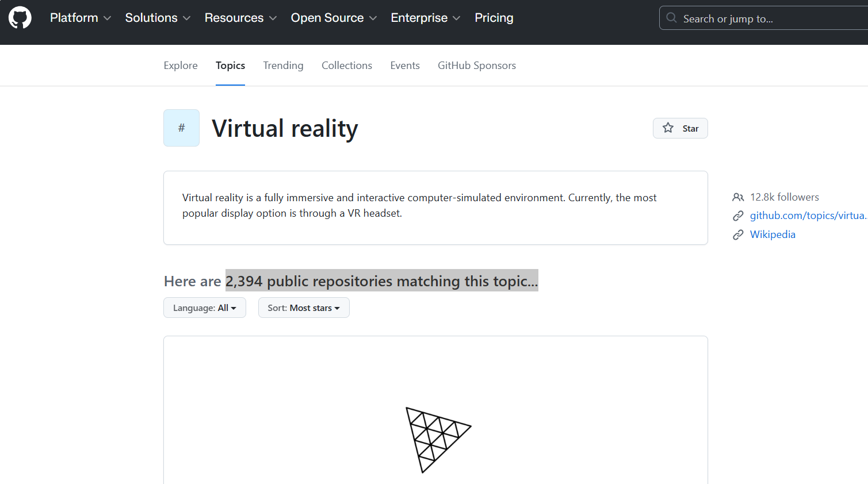Focus the Search or jump to field
Image resolution: width=868 pixels, height=484 pixels.
[x=763, y=18]
